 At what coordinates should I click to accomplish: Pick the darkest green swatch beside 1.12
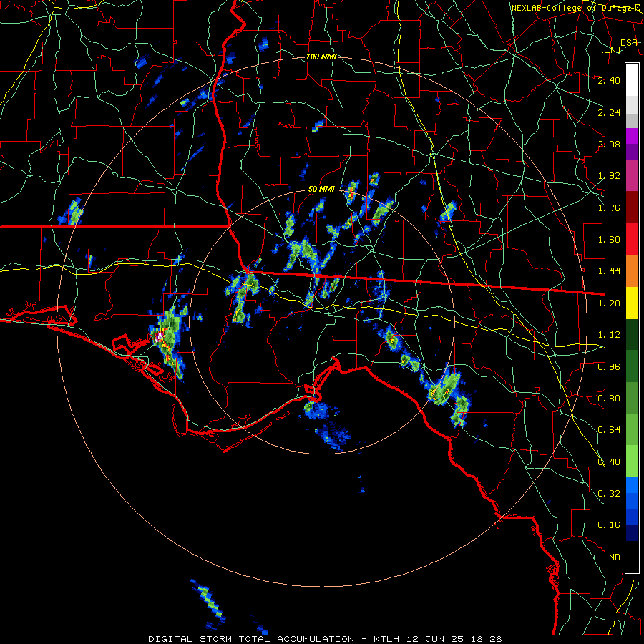(x=632, y=334)
